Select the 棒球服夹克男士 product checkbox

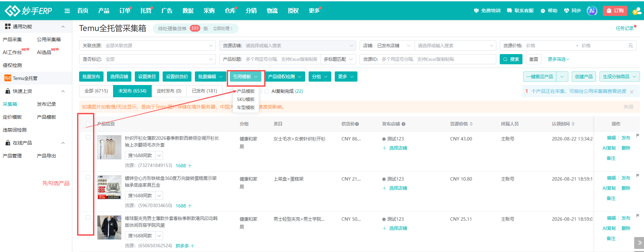tap(88, 218)
